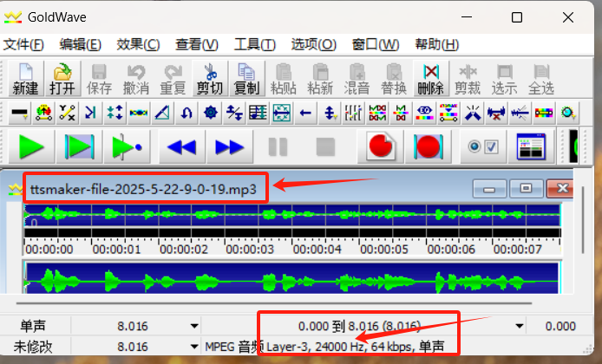Open the 效果(C) menu
Image resolution: width=602 pixels, height=364 pixels.
point(138,44)
